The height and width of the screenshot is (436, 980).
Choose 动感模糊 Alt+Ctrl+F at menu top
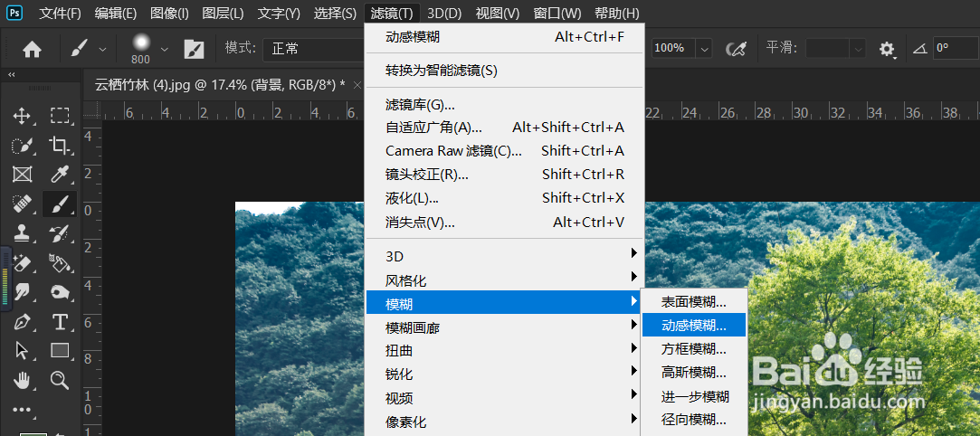504,37
